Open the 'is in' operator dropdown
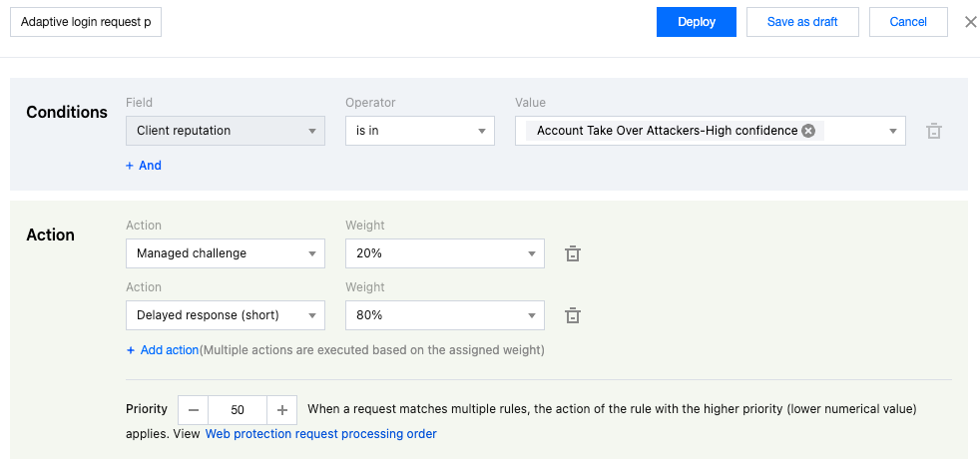 tap(419, 131)
